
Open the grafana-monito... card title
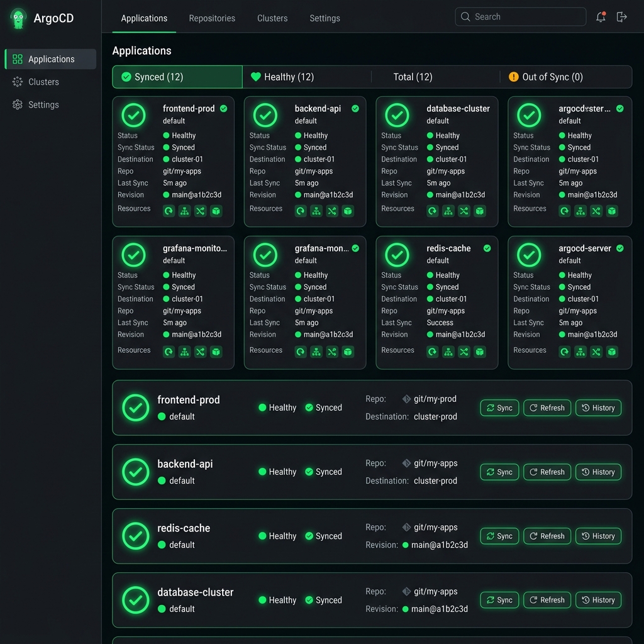pos(195,248)
